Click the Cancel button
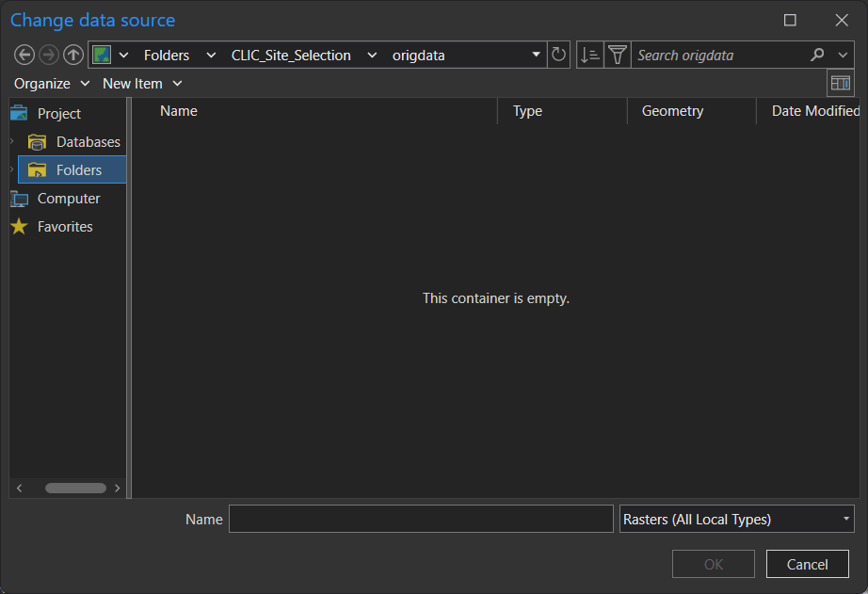This screenshot has height=594, width=868. point(807,564)
